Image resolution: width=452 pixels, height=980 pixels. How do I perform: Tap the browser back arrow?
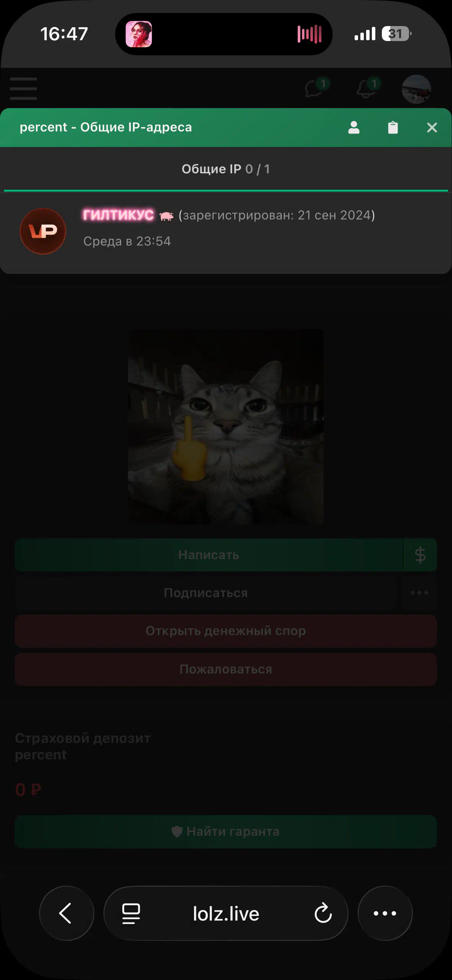(x=67, y=913)
